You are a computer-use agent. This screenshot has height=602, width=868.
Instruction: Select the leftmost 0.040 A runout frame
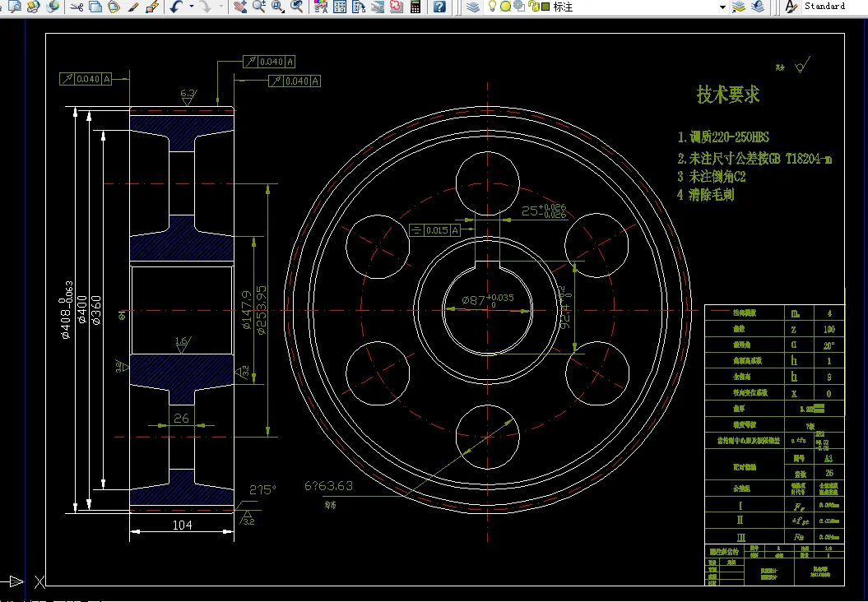point(86,79)
